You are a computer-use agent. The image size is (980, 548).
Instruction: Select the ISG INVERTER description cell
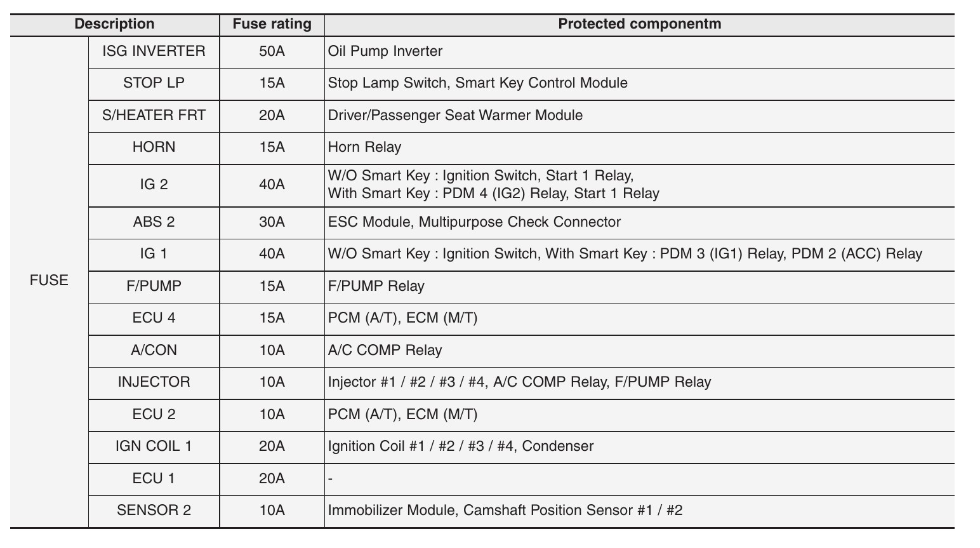pos(154,51)
